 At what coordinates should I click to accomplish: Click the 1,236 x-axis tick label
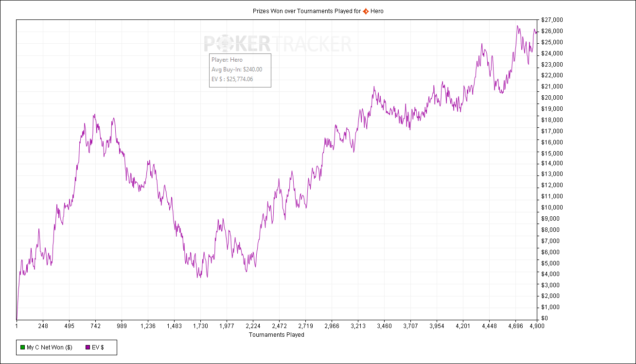[148, 326]
